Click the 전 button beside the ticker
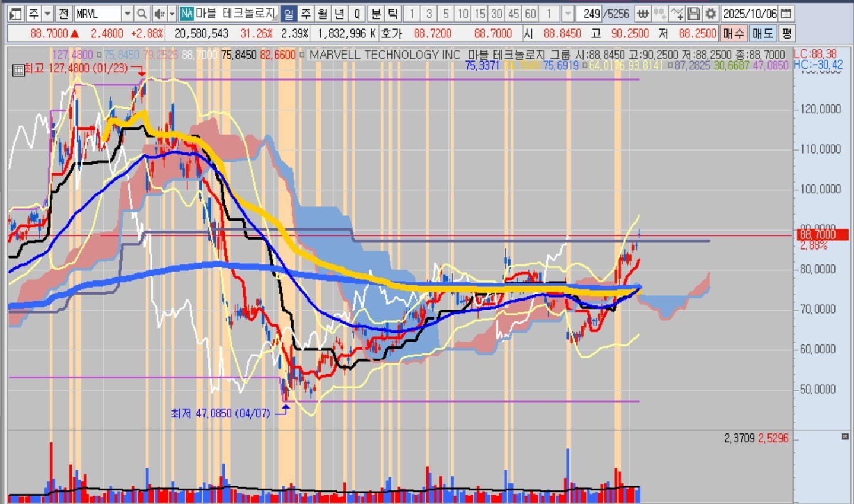This screenshot has width=854, height=504. point(63,14)
